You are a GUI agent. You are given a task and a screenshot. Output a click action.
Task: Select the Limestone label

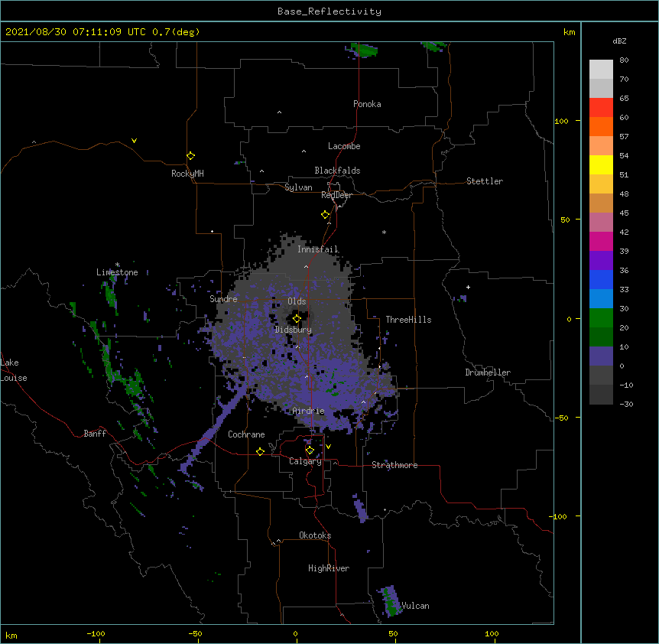(x=117, y=272)
